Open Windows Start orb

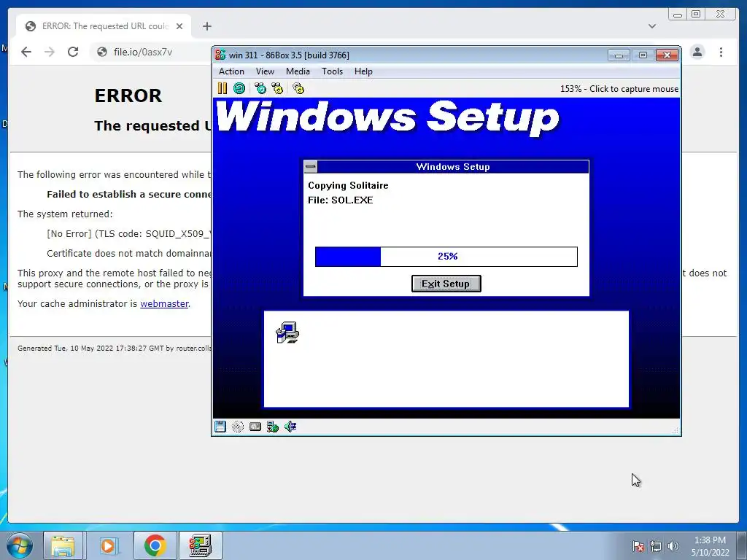tap(20, 545)
